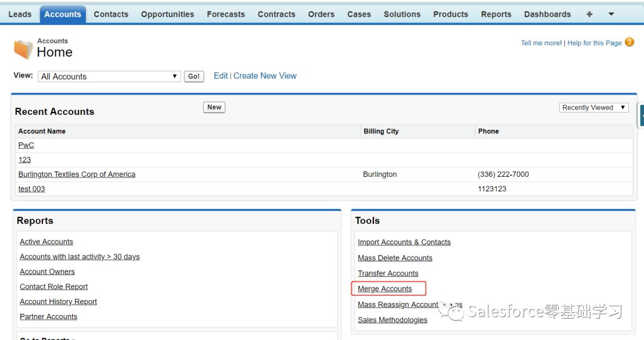This screenshot has height=340, width=644.
Task: Open the Account History Report
Action: [58, 301]
